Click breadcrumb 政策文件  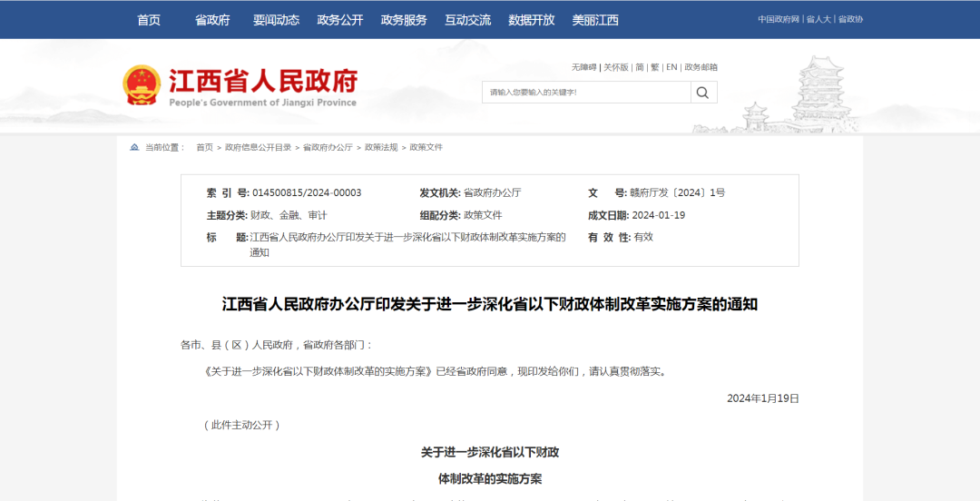(426, 147)
